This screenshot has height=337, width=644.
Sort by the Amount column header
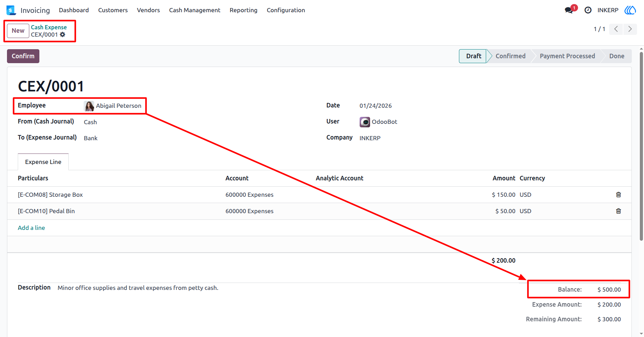click(x=504, y=178)
